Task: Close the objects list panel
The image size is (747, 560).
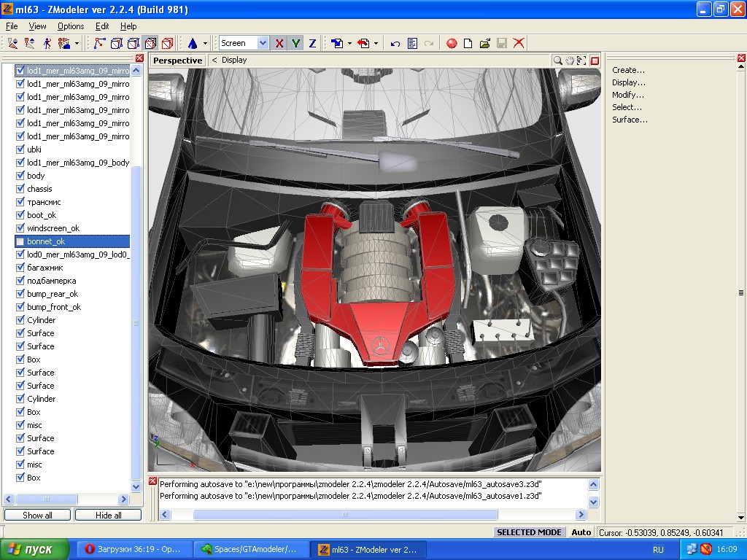Action: (139, 58)
